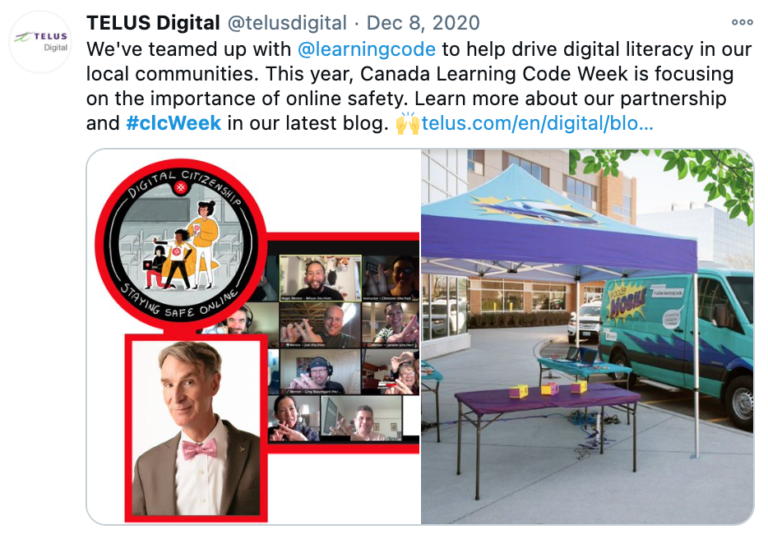Click the teal Mobile van in the photo

tap(677, 344)
